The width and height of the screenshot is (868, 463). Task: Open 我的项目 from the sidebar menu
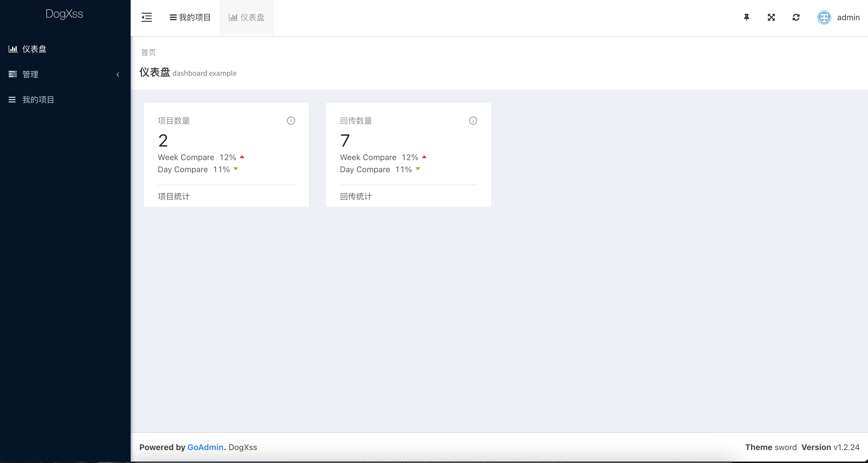point(38,100)
